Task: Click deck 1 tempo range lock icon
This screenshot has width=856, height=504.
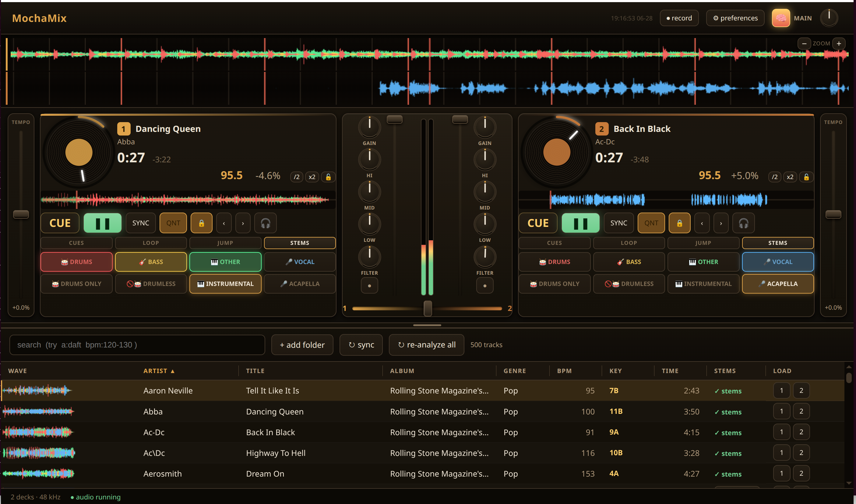Action: (328, 177)
